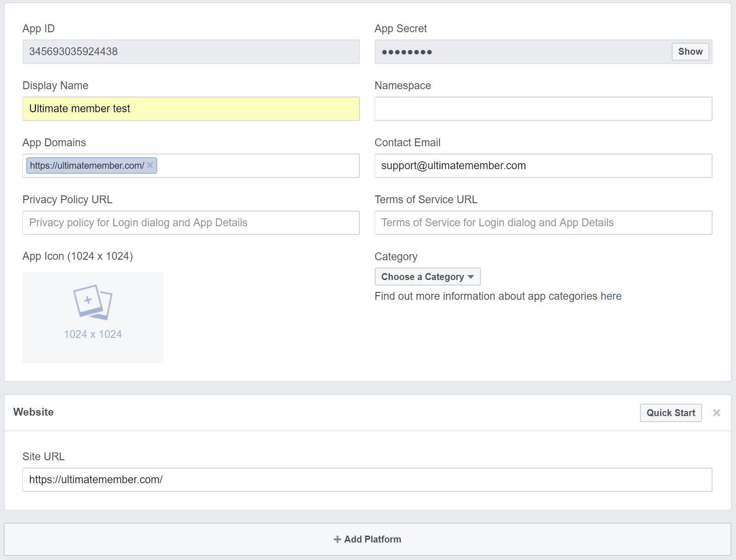Click the Add Platform option
Viewport: 736px width, 560px height.
click(x=367, y=539)
